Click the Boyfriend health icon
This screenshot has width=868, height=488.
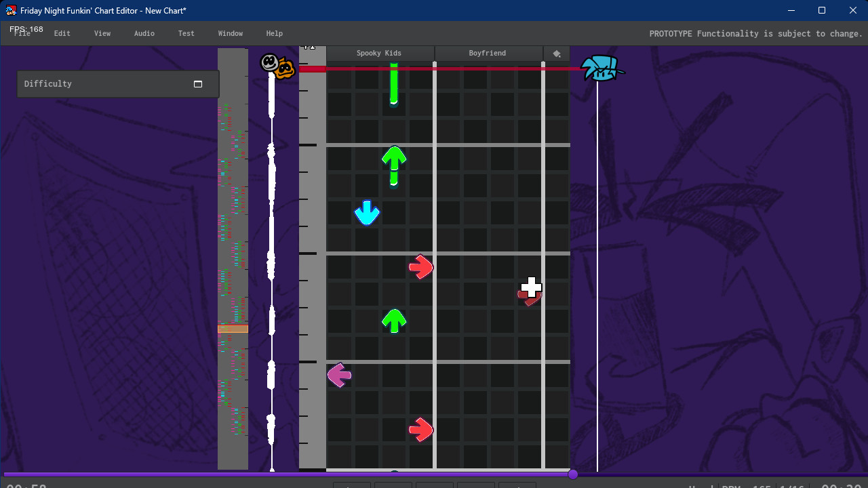click(x=602, y=68)
